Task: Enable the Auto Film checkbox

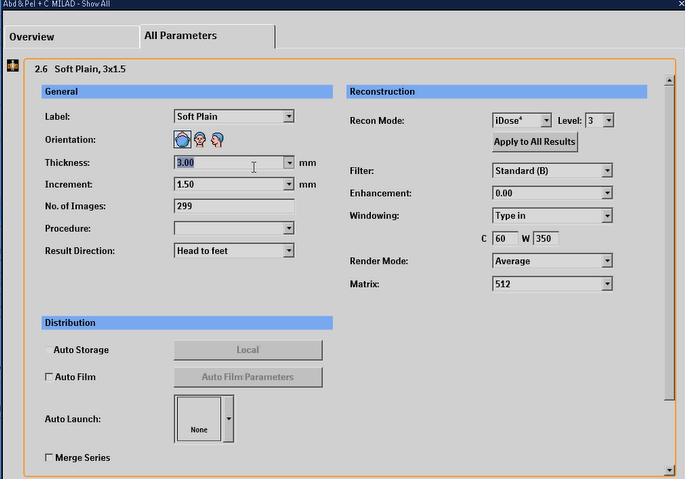Action: tap(50, 377)
